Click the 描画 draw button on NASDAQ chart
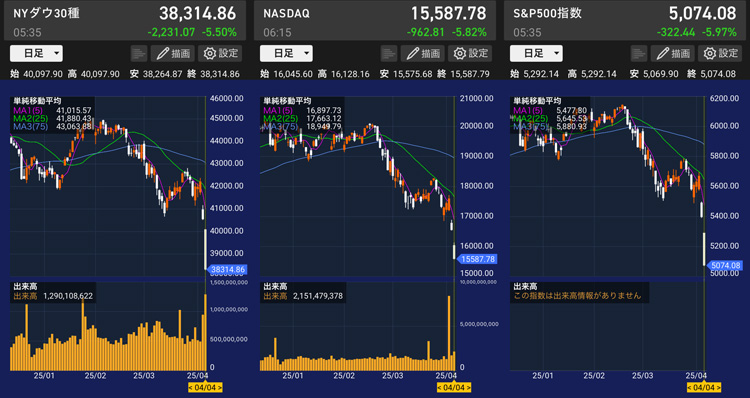The height and width of the screenshot is (398, 750). click(423, 53)
